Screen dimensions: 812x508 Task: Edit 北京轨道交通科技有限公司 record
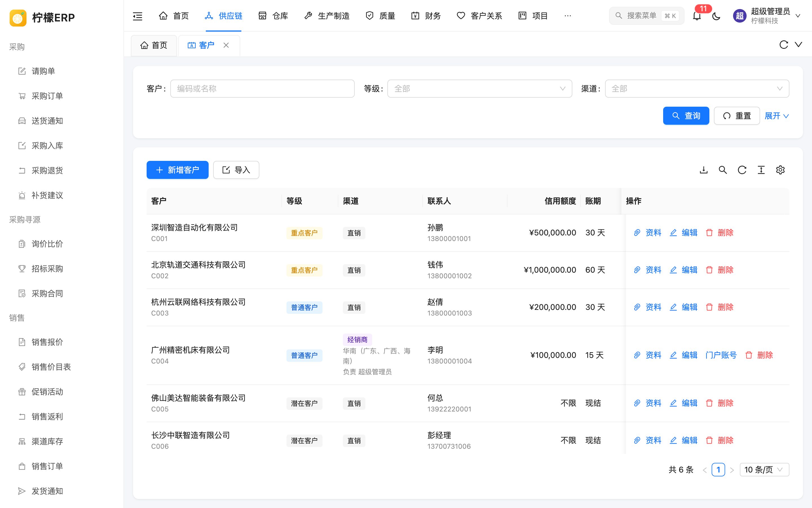[x=683, y=270]
